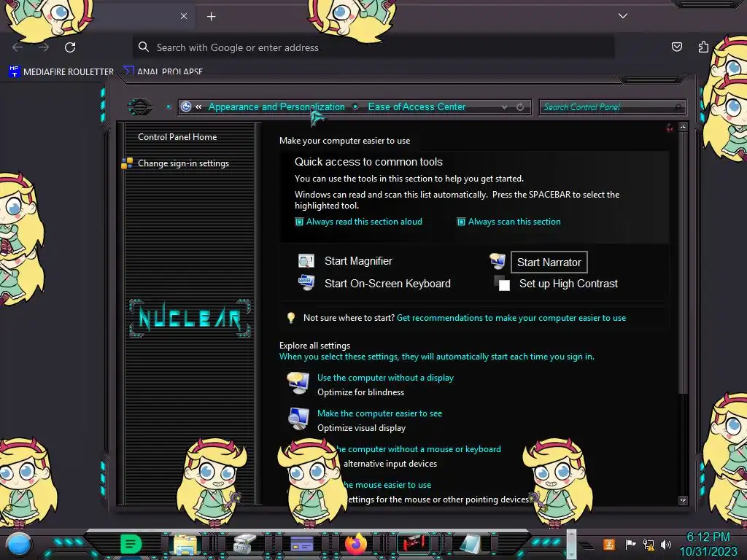Toggle Always read this section aloud
Viewport: 747px width, 560px height.
(358, 222)
